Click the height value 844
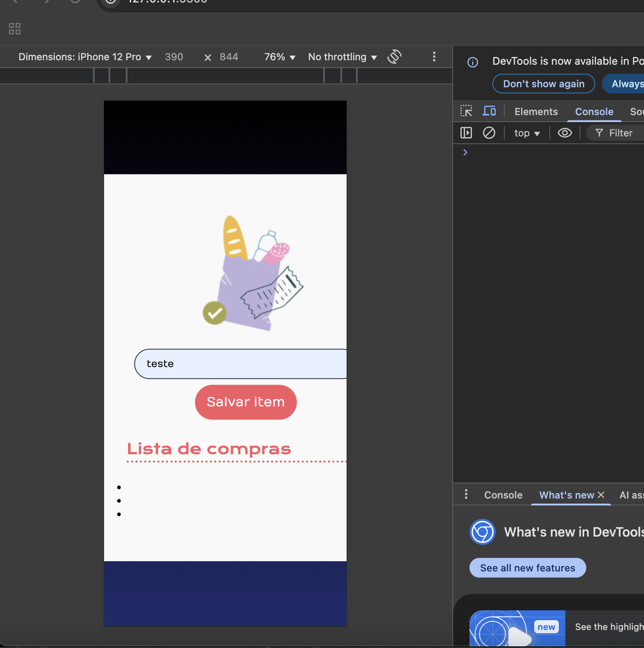The height and width of the screenshot is (648, 644). click(x=229, y=57)
